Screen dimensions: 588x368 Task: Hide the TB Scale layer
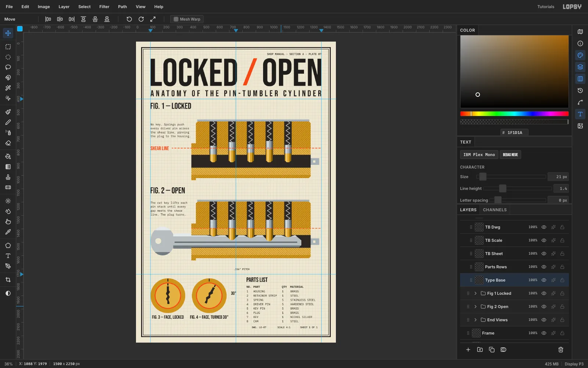tap(544, 240)
